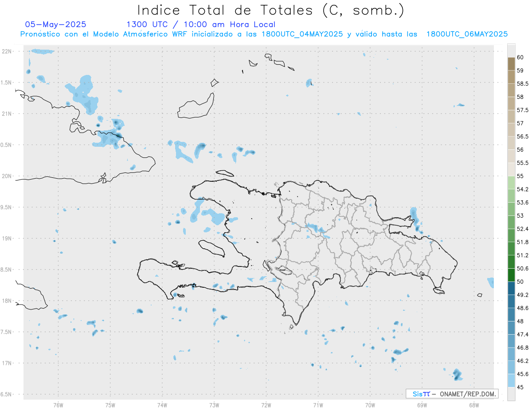Image resolution: width=532 pixels, height=411 pixels.
Task: Pick the beige legend swatch between 55 and 55.5
Action: 511,169
